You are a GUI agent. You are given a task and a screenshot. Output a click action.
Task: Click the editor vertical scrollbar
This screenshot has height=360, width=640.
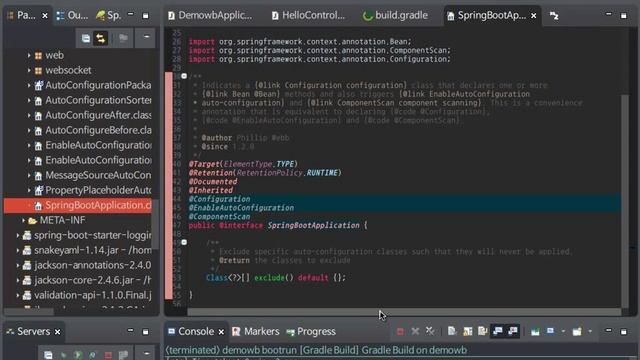click(625, 201)
